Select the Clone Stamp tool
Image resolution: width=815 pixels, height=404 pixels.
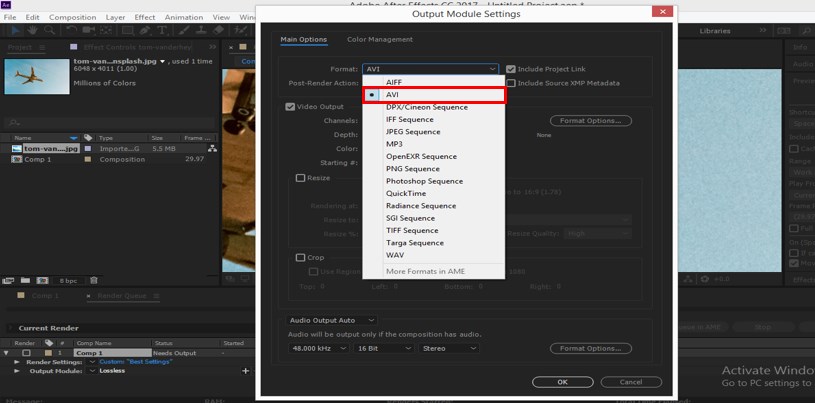[202, 30]
